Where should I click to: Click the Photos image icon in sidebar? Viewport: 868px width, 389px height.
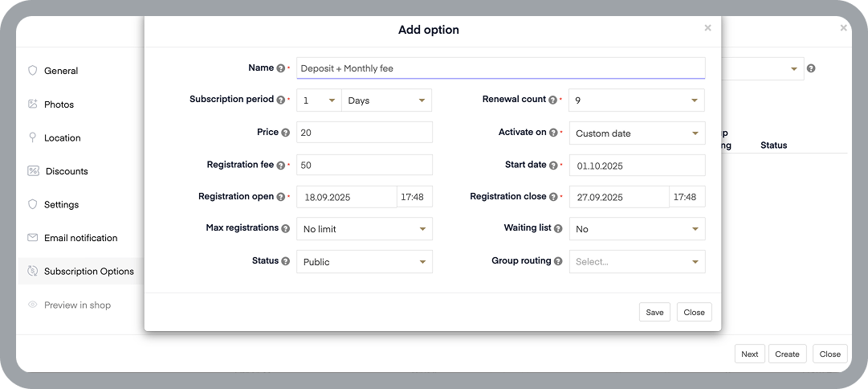click(x=33, y=104)
